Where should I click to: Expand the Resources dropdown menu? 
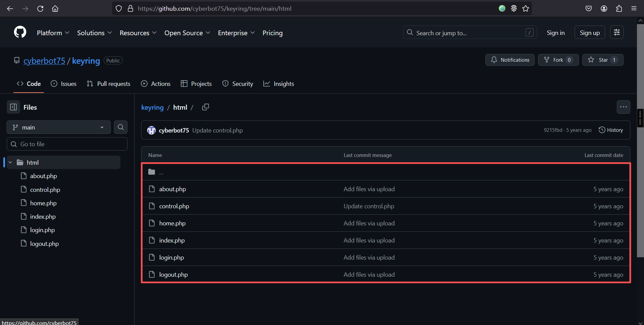[138, 33]
